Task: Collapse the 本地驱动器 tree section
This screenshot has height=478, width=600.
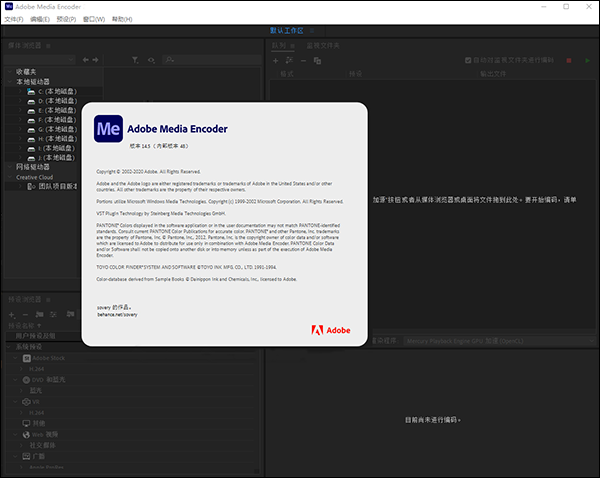Action: (9, 82)
